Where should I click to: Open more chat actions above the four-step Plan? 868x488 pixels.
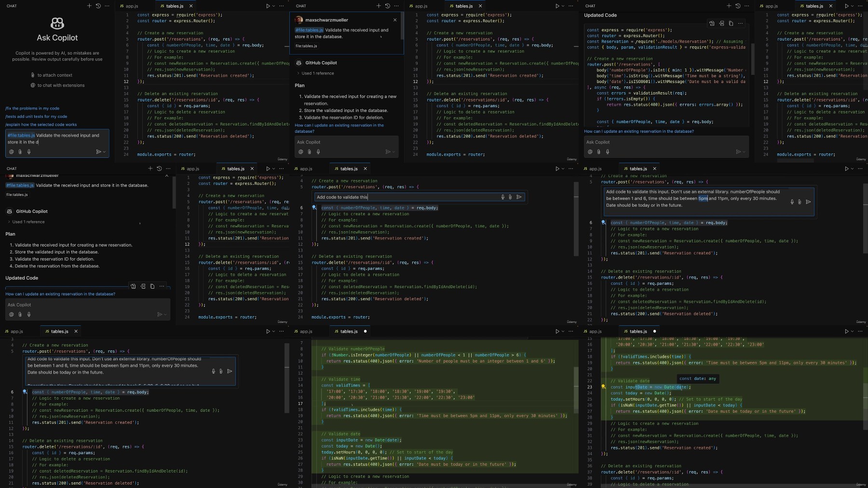[168, 168]
